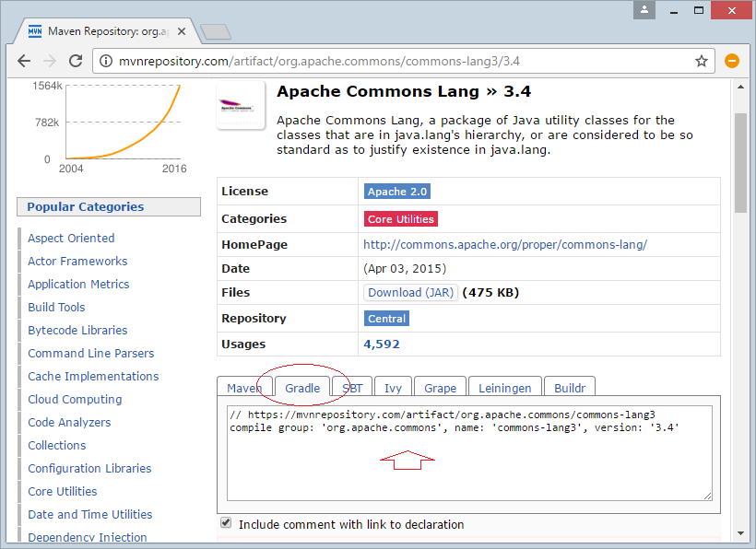Open the Grape tab
Image resolution: width=756 pixels, height=549 pixels.
point(440,388)
